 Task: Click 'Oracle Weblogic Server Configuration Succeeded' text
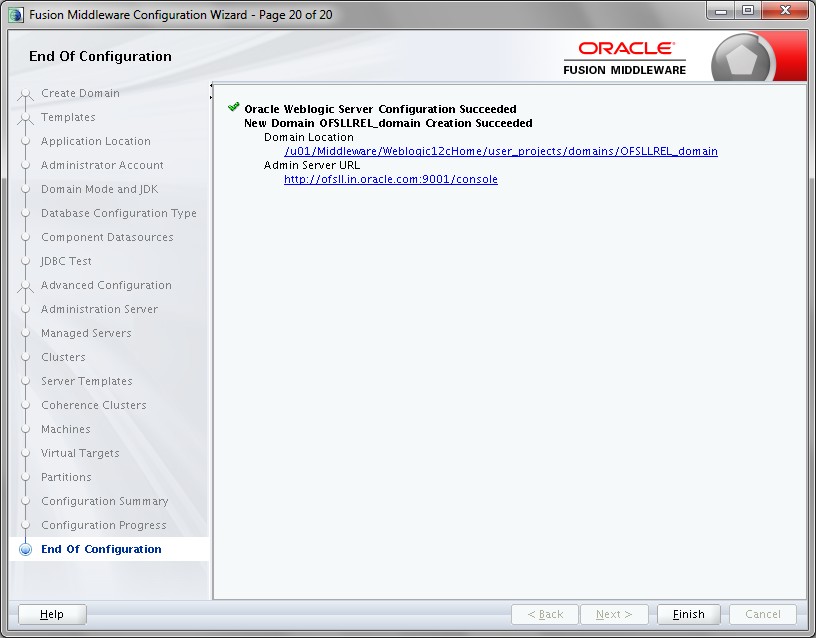tap(380, 109)
